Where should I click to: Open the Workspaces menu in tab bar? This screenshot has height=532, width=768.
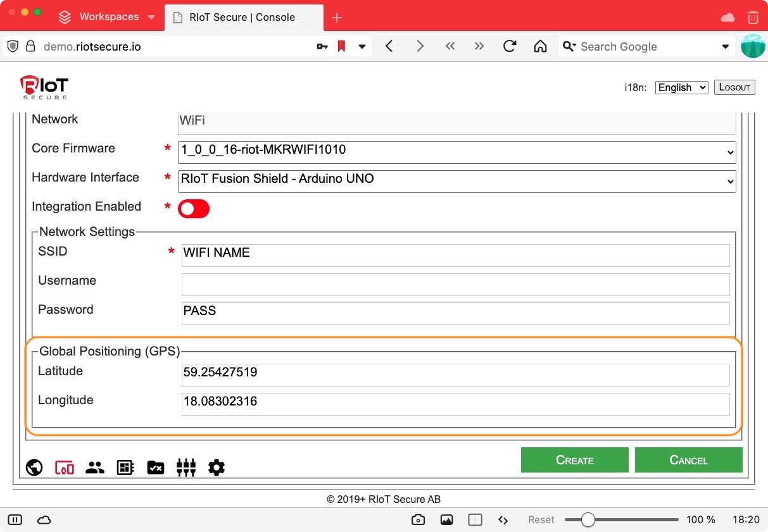pos(107,17)
